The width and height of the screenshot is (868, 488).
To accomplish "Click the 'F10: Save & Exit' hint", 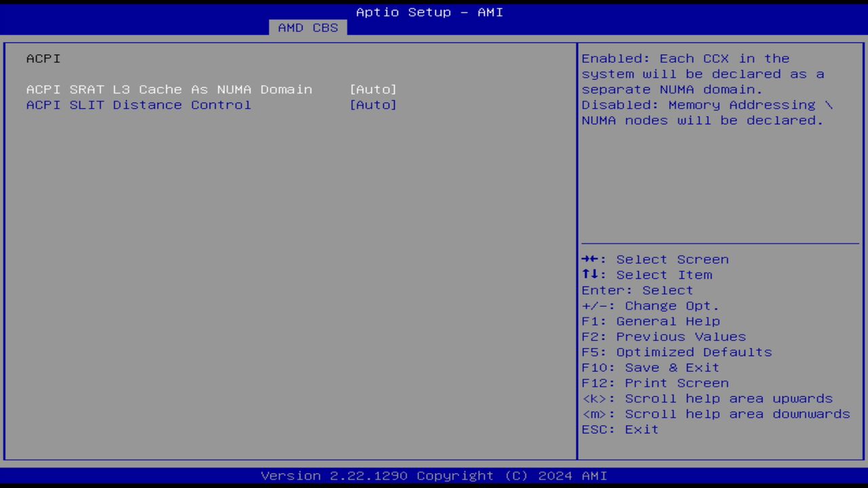I will (650, 368).
